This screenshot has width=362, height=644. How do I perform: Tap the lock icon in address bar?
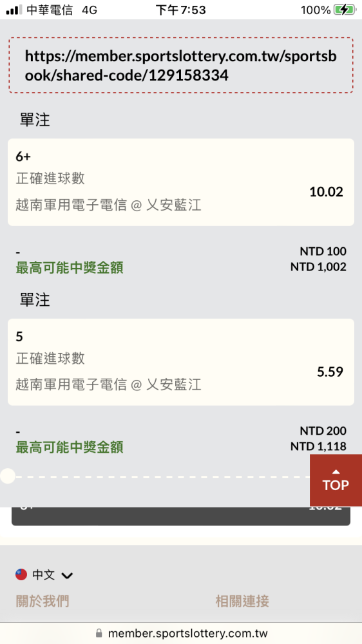(99, 633)
